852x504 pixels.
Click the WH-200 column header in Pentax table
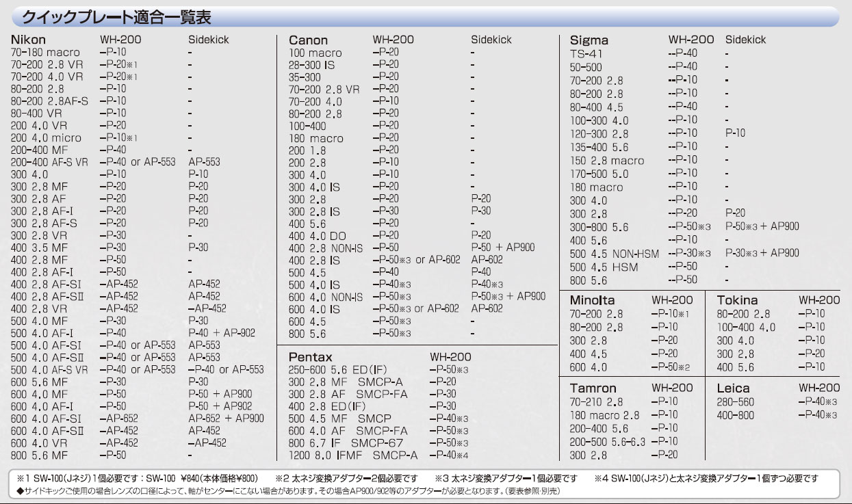click(450, 357)
